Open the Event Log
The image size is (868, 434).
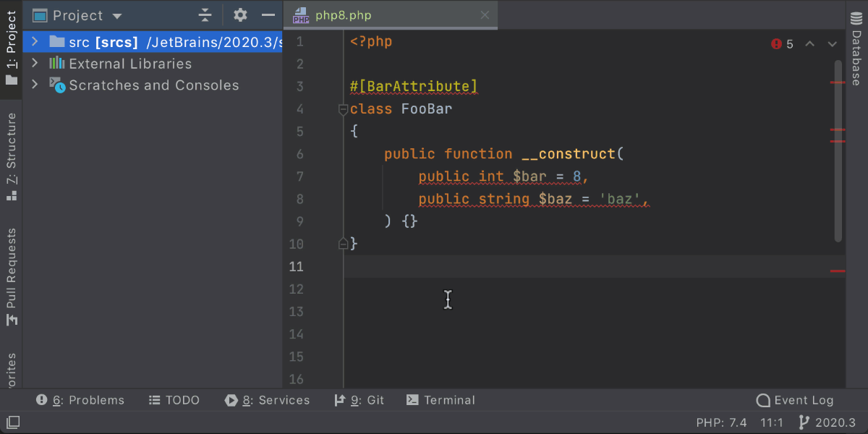coord(795,400)
